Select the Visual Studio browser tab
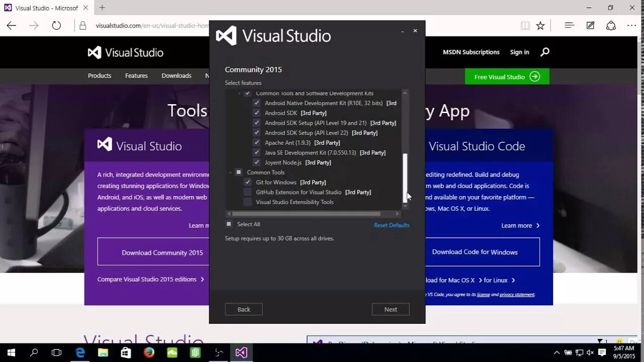This screenshot has height=362, width=644. [46, 8]
